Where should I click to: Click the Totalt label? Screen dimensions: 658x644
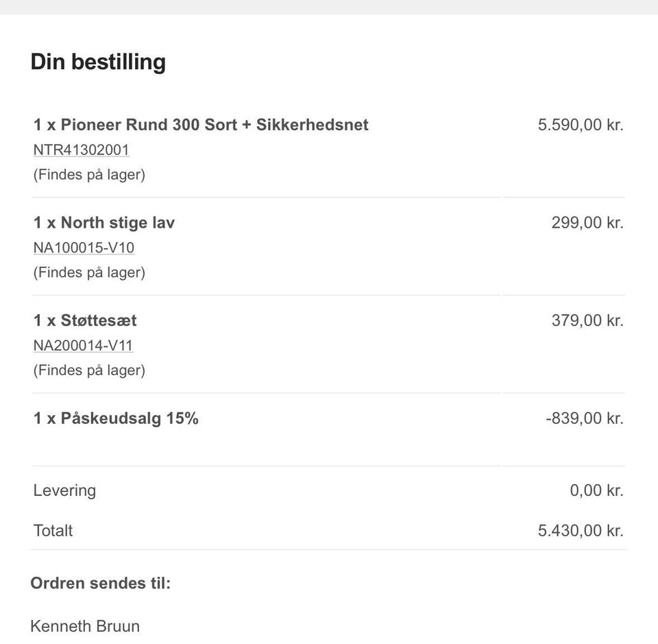[53, 531]
